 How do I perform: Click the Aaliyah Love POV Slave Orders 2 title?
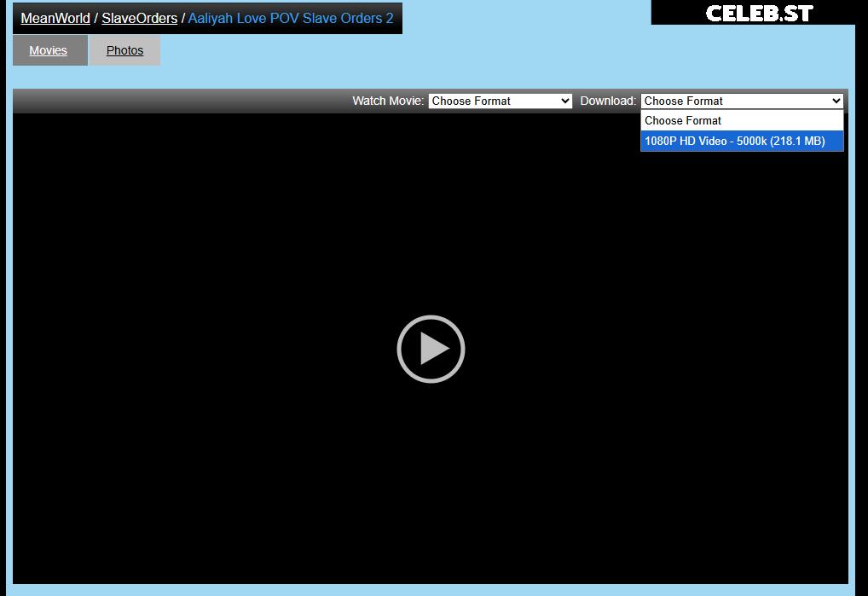[x=291, y=18]
